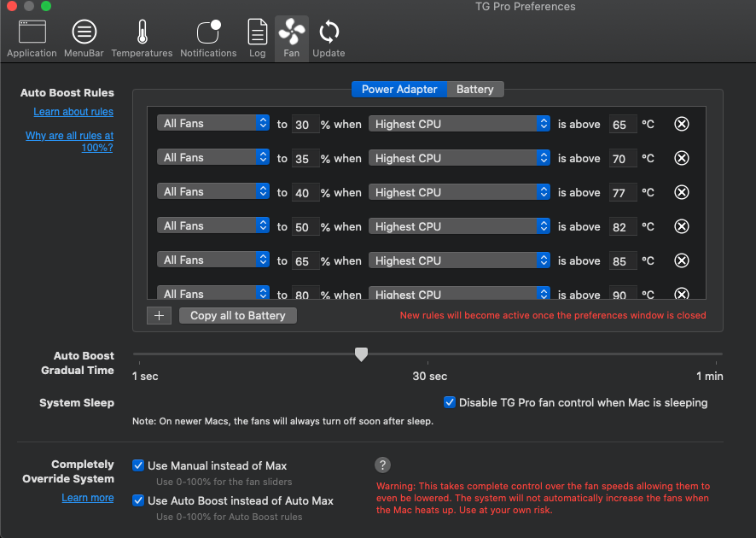This screenshot has height=538, width=756.
Task: Switch to the Power Adapter tab
Action: coord(399,90)
